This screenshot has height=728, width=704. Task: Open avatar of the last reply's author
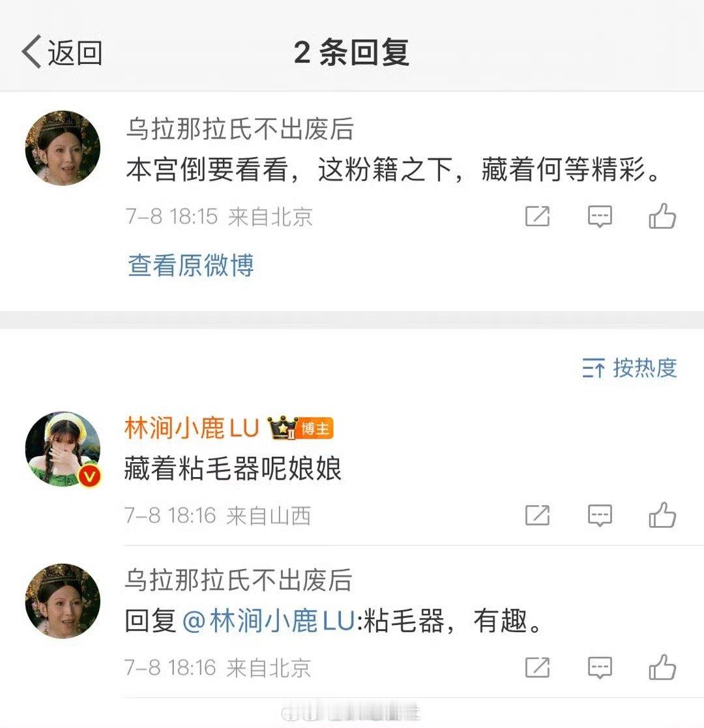tap(63, 602)
